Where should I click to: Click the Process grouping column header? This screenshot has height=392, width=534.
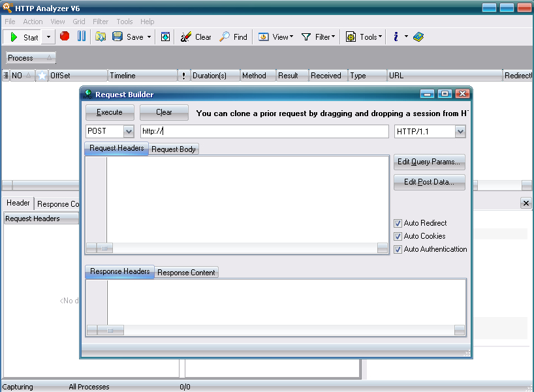pyautogui.click(x=30, y=58)
